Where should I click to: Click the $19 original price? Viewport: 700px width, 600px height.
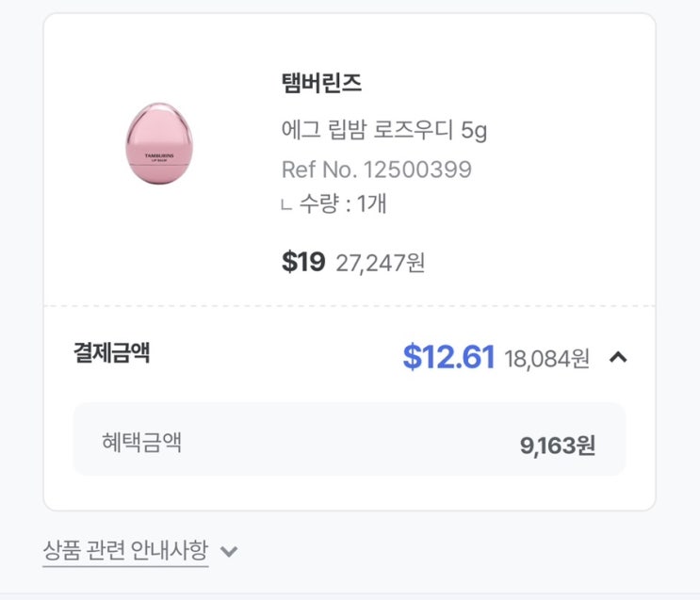click(302, 262)
